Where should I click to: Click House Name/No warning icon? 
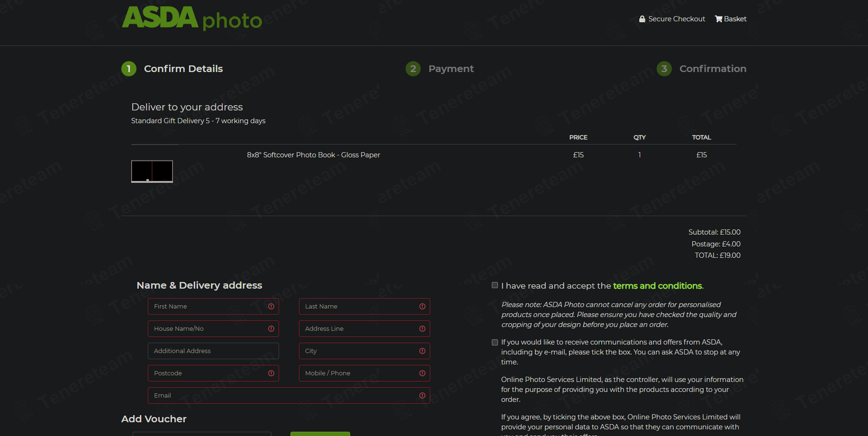(x=271, y=329)
